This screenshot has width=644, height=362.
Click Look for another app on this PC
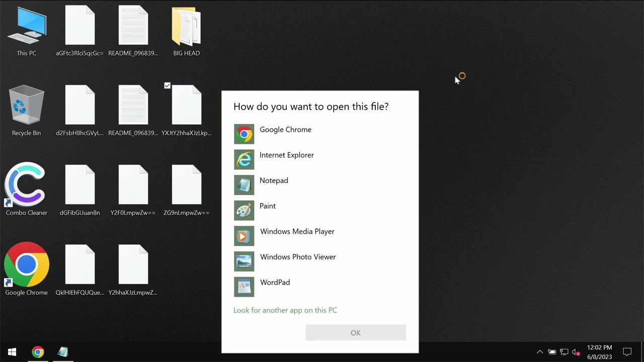pos(285,310)
